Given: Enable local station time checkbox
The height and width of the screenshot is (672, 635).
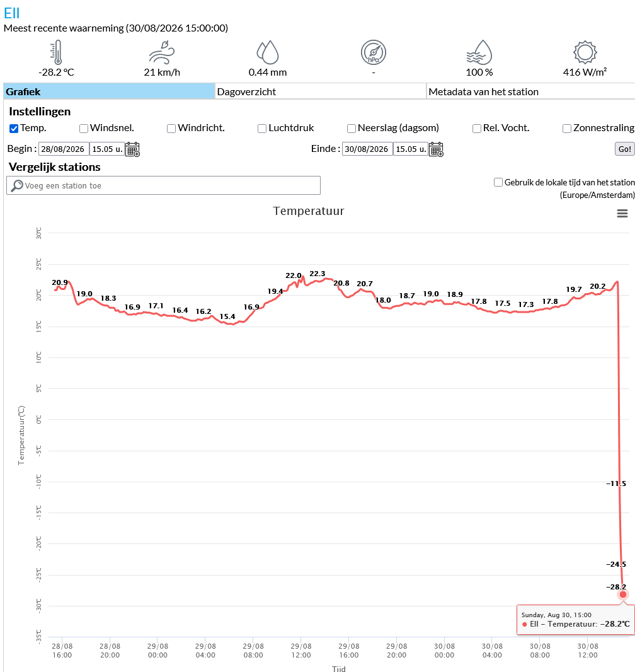Looking at the screenshot, I should [498, 182].
